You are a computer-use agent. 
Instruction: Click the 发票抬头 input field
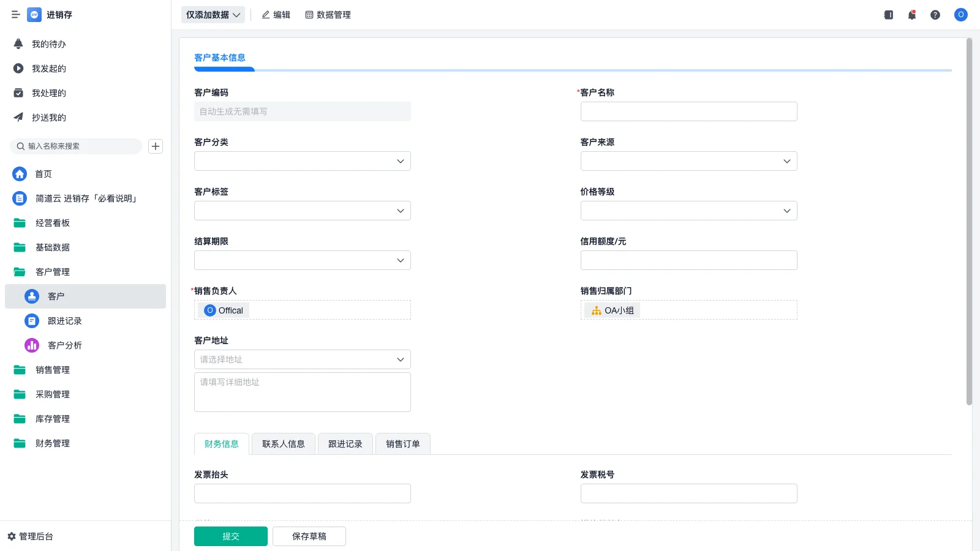pyautogui.click(x=303, y=493)
